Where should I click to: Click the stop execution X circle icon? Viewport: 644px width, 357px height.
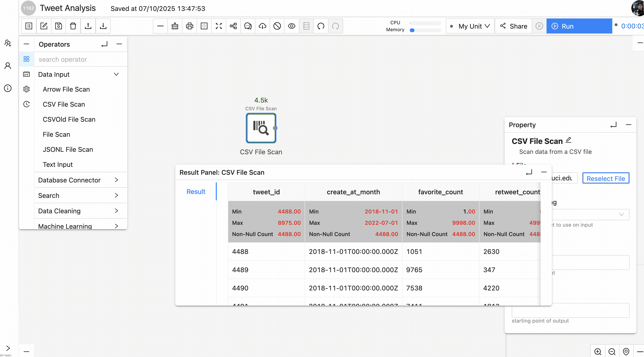coord(539,26)
